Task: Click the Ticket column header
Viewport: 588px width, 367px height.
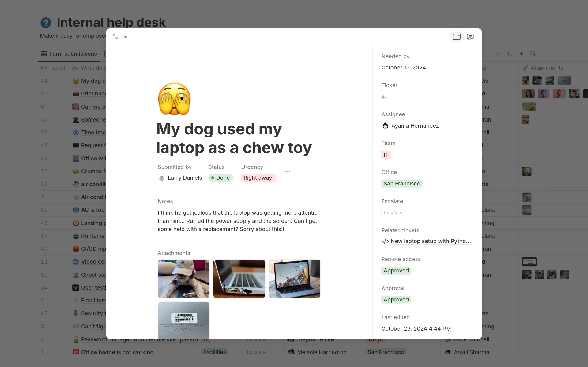Action: pos(53,68)
